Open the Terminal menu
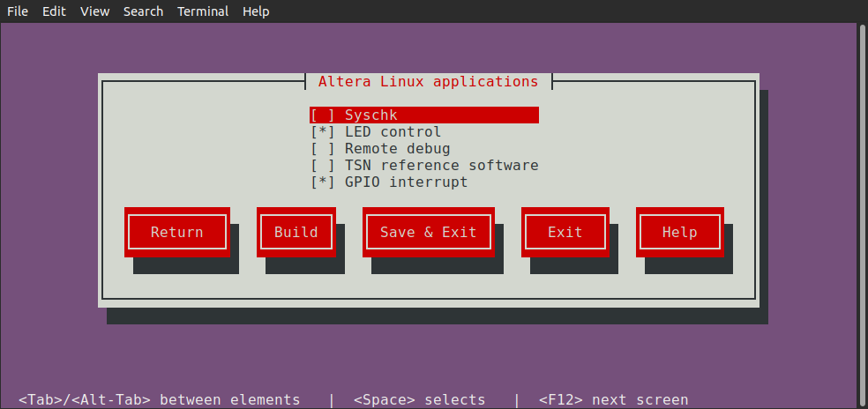The width and height of the screenshot is (868, 409). pos(203,11)
